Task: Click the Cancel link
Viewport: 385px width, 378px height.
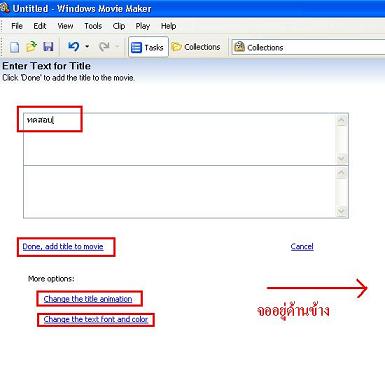Action: 302,247
